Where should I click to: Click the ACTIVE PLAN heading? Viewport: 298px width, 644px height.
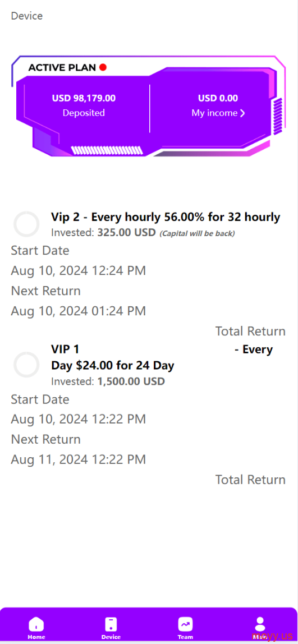(x=62, y=67)
